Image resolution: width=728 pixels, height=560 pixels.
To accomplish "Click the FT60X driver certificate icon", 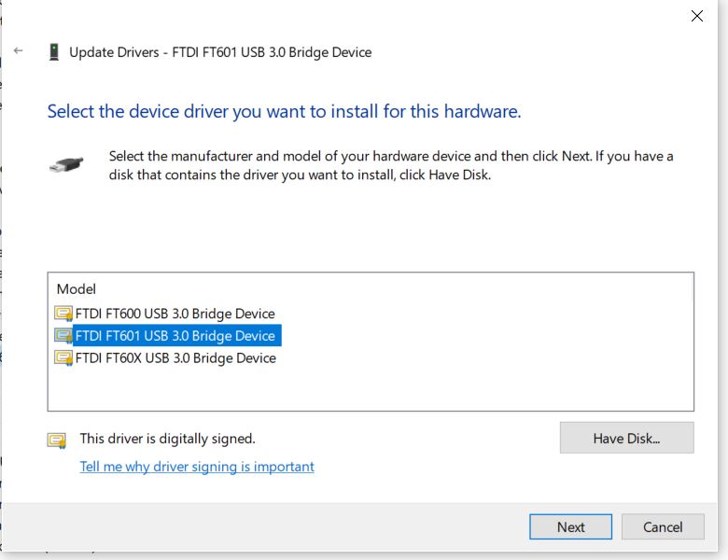I will (63, 358).
